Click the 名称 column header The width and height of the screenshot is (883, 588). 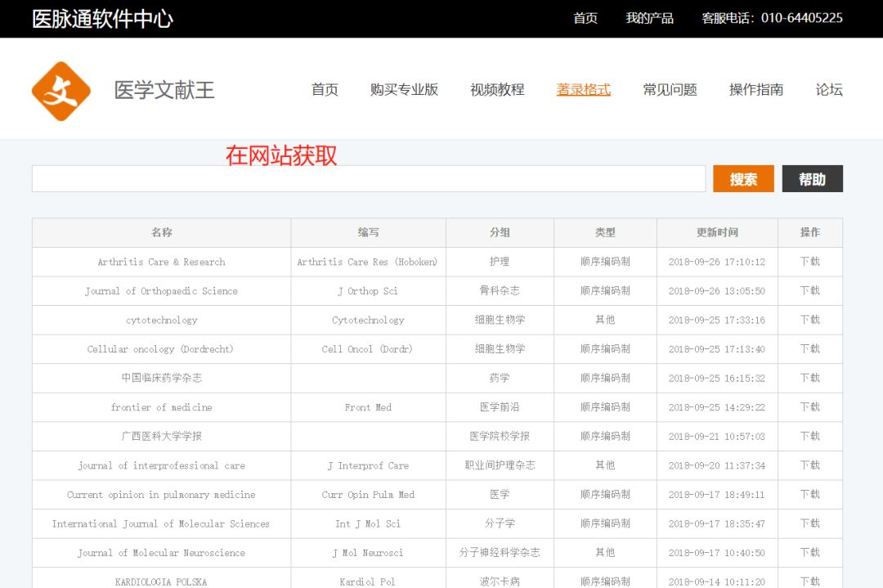[162, 232]
